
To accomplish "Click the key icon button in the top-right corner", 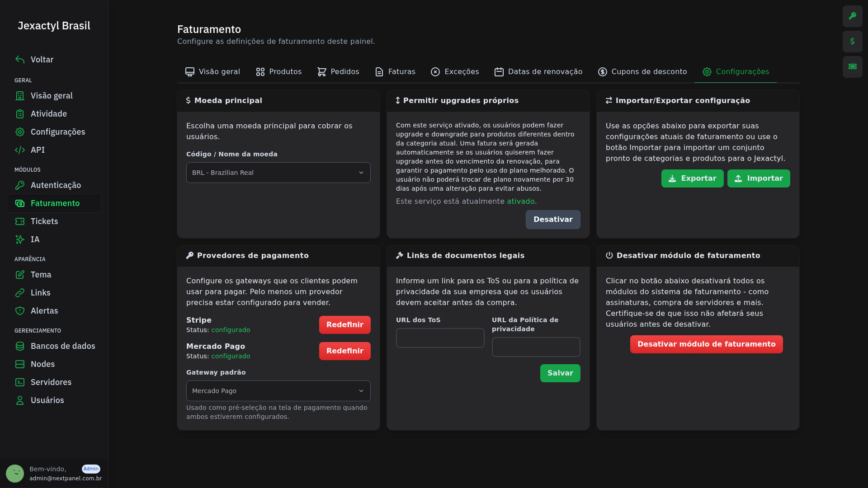I will (x=852, y=16).
